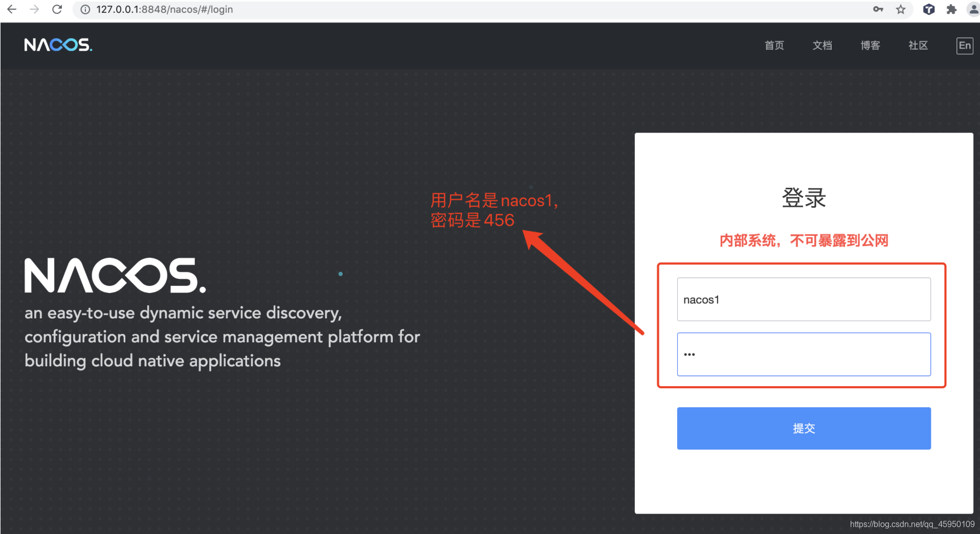Click the browser forward arrow
Image resolution: width=980 pixels, height=534 pixels.
(x=34, y=9)
